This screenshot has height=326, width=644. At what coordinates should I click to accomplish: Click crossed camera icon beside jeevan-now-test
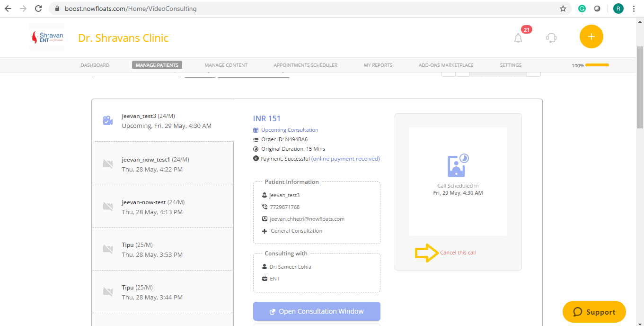coord(108,207)
